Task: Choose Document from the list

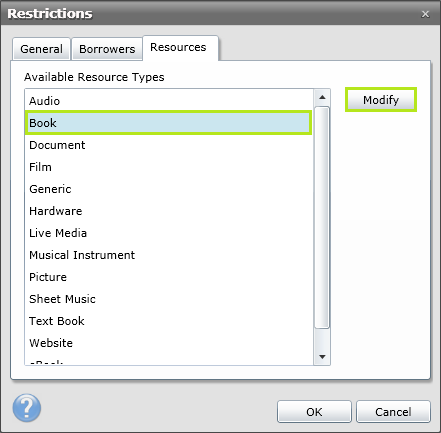Action: 169,145
